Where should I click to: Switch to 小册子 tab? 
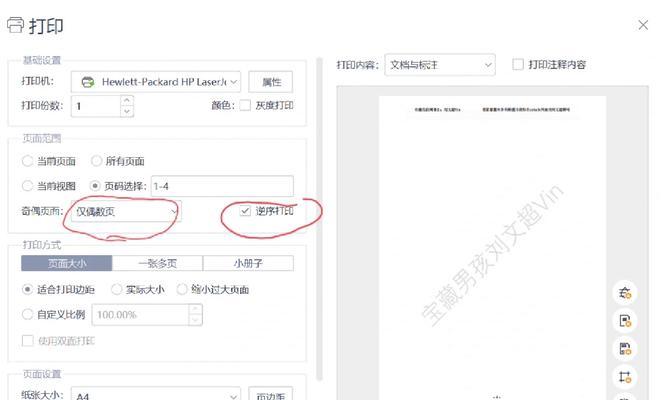248,263
